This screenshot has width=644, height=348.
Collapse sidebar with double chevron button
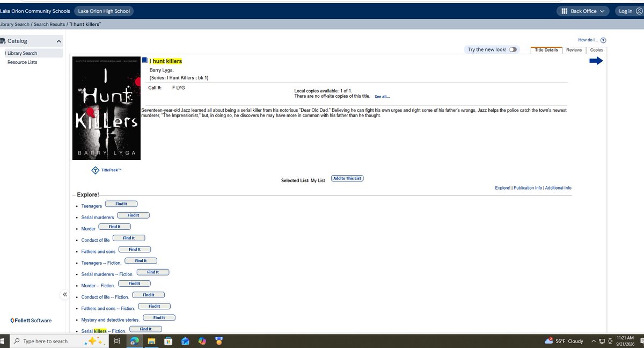(64, 294)
